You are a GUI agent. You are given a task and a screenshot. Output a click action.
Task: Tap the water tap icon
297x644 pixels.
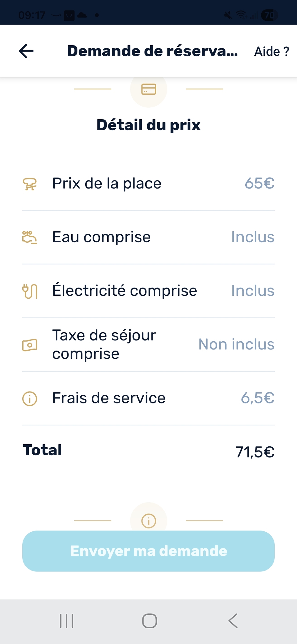coord(30,237)
